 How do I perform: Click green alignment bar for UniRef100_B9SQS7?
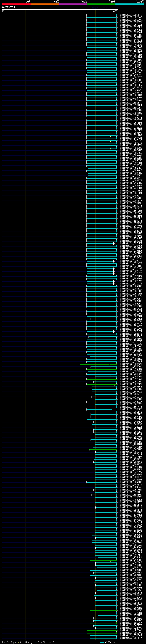pyautogui.click(x=104, y=623)
